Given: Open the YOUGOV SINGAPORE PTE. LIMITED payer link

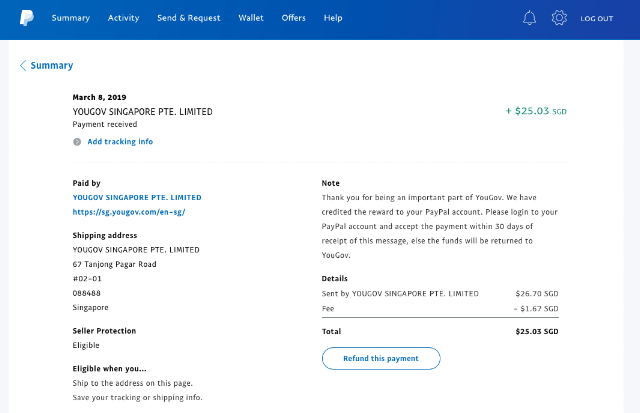Looking at the screenshot, I should click(137, 198).
